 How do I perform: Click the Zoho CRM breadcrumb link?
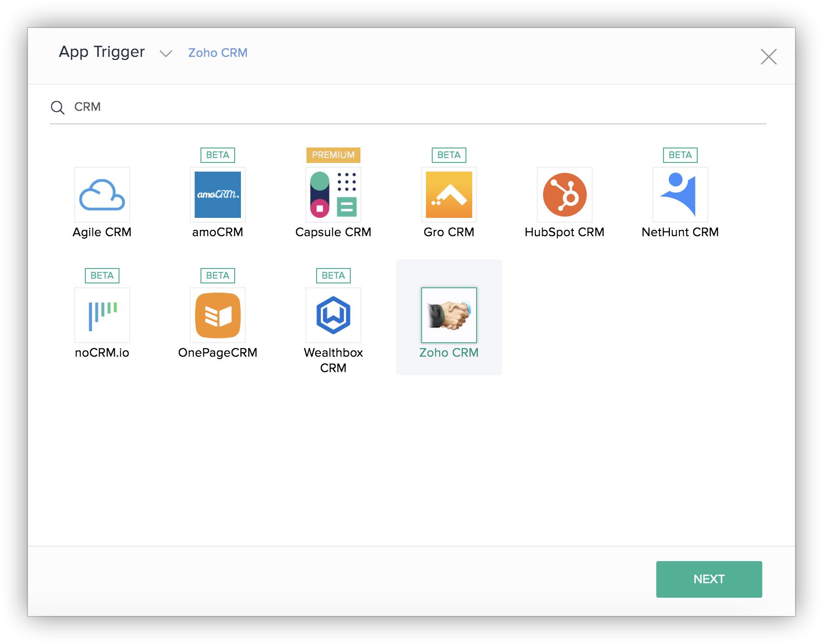tap(218, 53)
